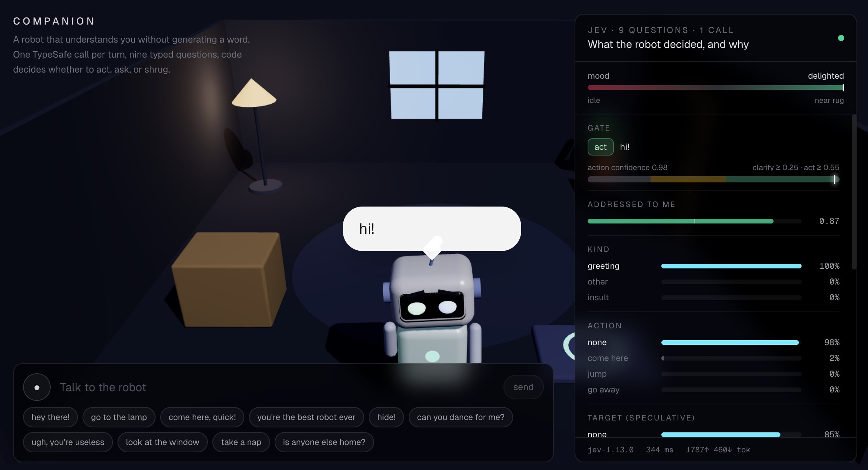Click the brown box in scene
The image size is (868, 470).
(x=229, y=280)
